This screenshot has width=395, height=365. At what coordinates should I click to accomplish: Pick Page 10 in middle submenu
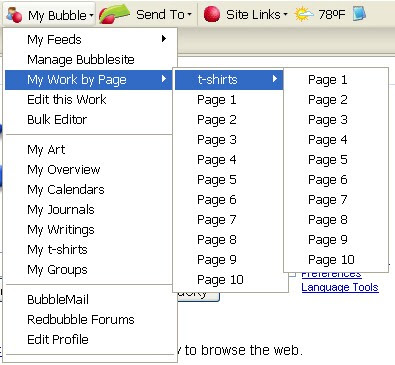tap(229, 280)
